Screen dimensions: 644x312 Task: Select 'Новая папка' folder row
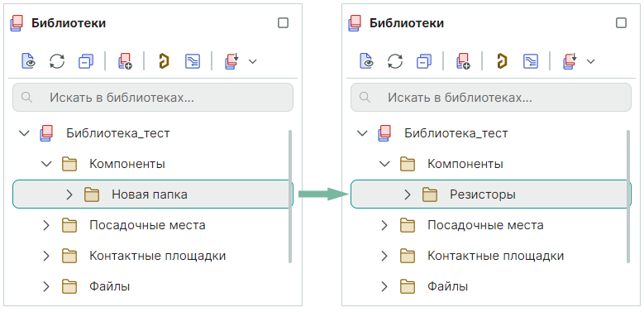153,194
